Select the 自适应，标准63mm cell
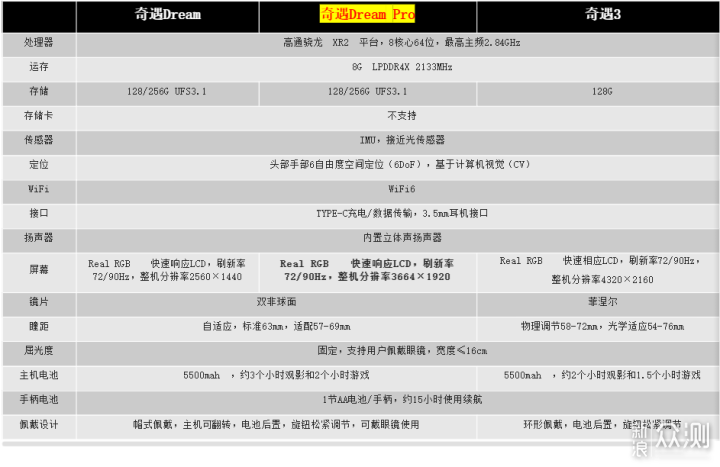This screenshot has width=720, height=467. coord(276,327)
